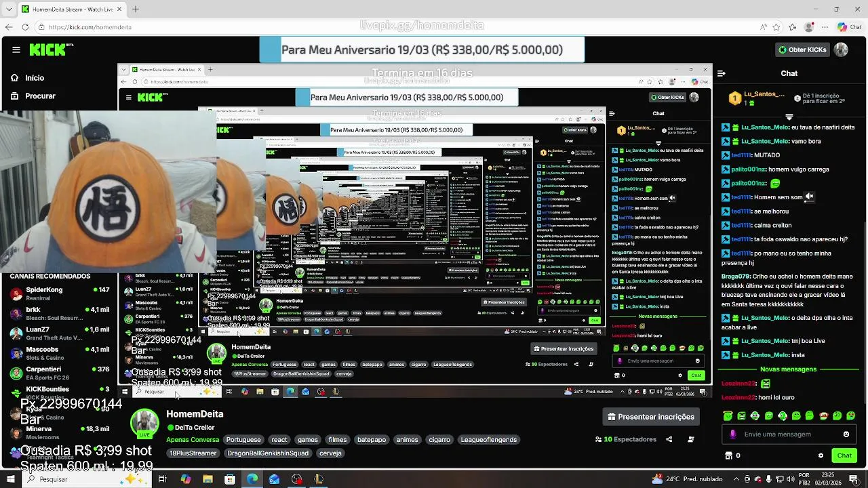The image size is (868, 488).
Task: Click the share icon next to Espectadores
Action: (x=669, y=439)
